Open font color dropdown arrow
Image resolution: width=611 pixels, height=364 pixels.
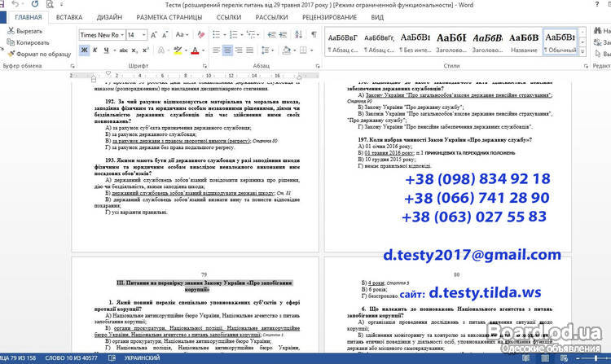(203, 50)
